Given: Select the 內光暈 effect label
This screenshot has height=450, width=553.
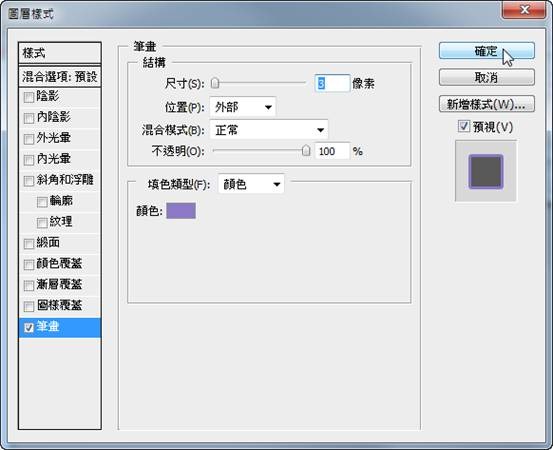Looking at the screenshot, I should (x=54, y=159).
